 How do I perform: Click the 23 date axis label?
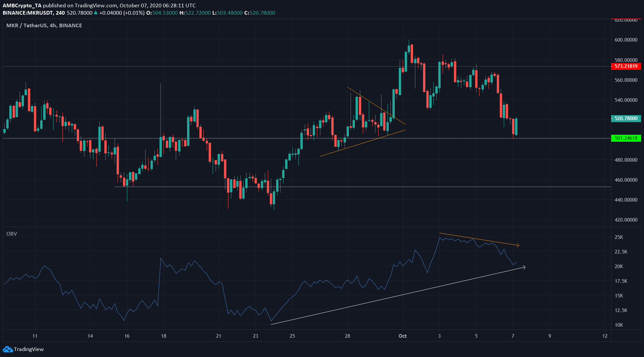(x=255, y=336)
